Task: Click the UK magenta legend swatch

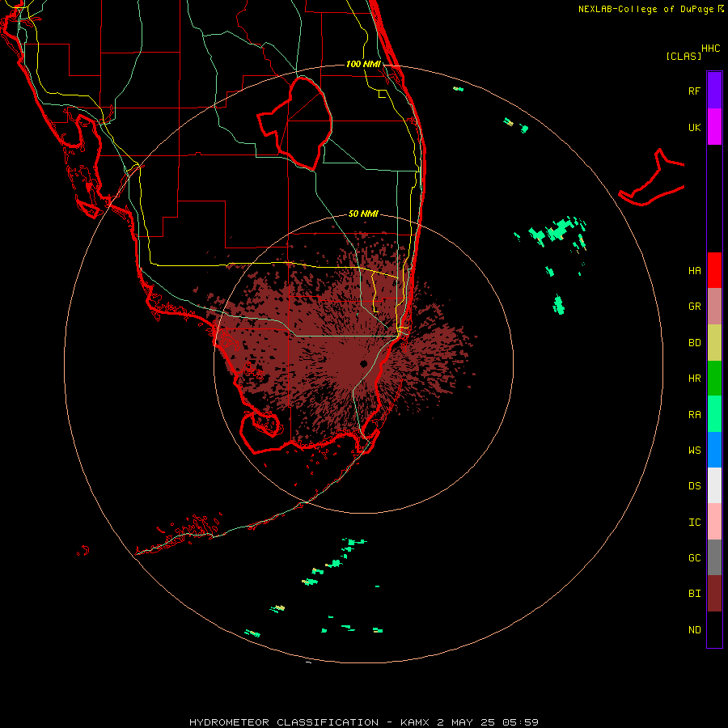Action: [714, 127]
